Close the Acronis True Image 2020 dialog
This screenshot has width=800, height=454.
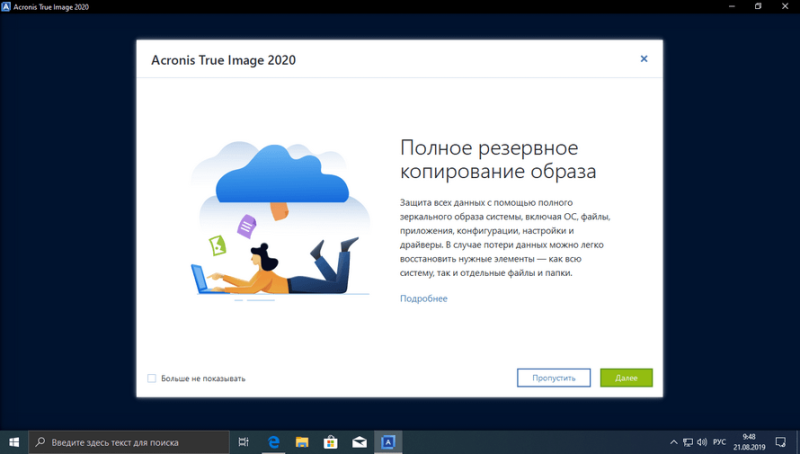(644, 59)
